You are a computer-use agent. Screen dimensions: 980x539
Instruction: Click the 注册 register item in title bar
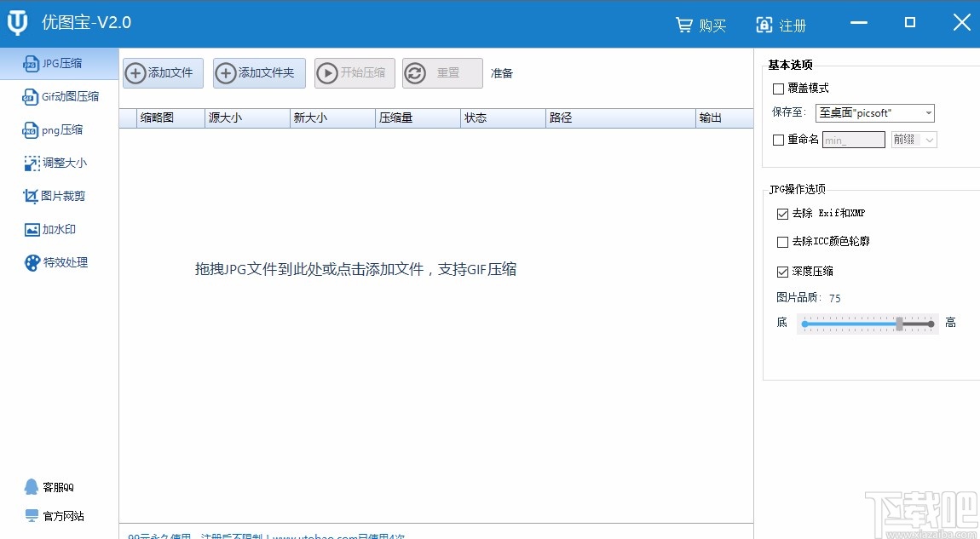pyautogui.click(x=782, y=25)
